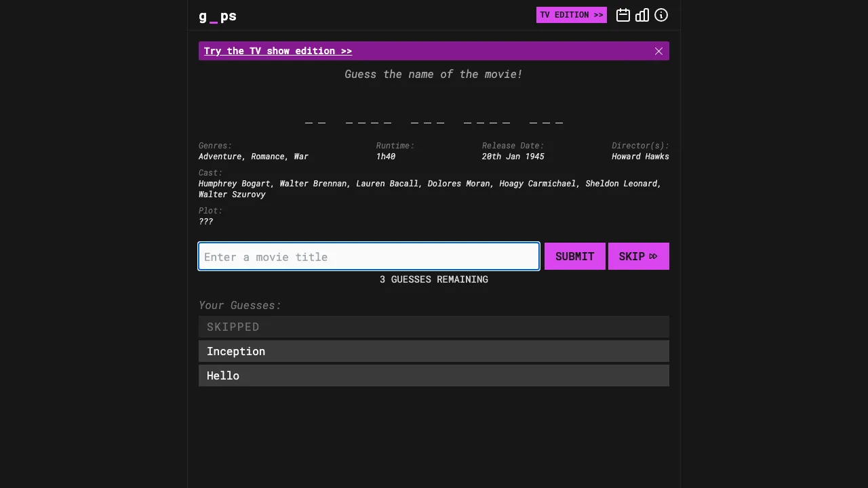Focus the movie title input field

point(369,256)
